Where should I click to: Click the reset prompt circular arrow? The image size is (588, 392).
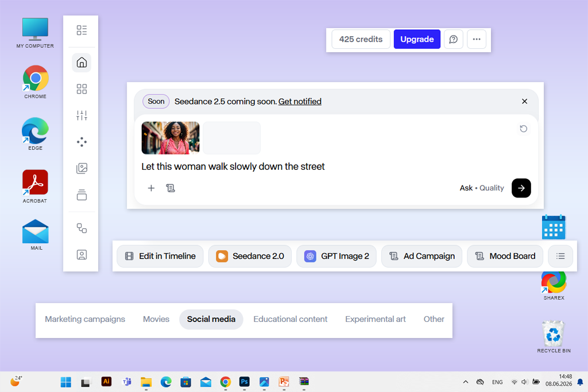(524, 129)
